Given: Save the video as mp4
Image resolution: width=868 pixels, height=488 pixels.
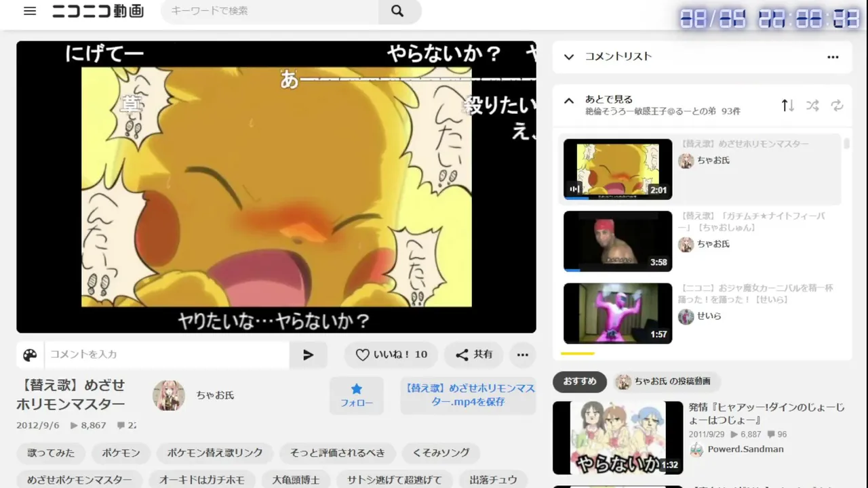Looking at the screenshot, I should pos(468,395).
